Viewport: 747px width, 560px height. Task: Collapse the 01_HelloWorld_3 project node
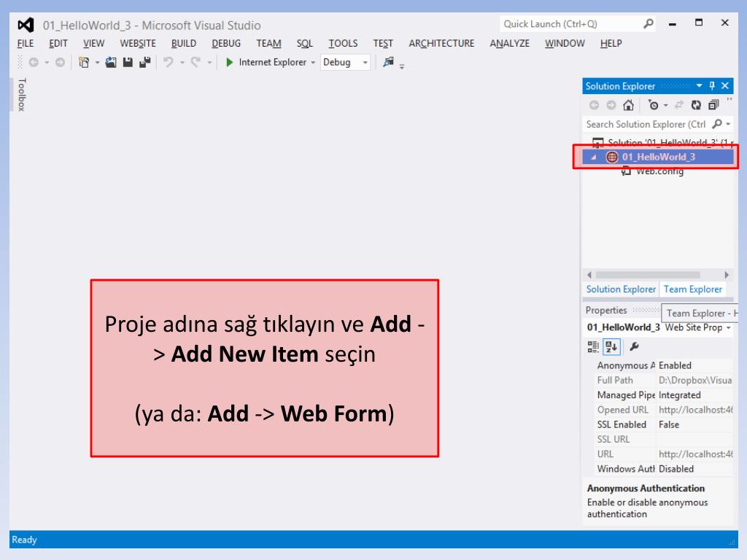pos(593,157)
